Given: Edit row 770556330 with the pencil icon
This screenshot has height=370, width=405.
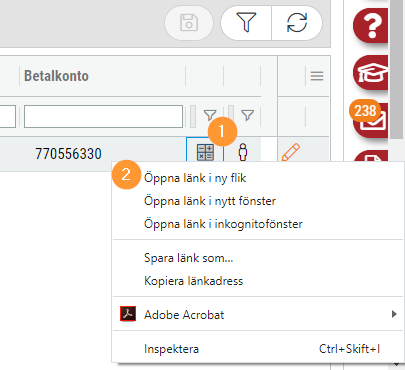Looking at the screenshot, I should click(291, 152).
